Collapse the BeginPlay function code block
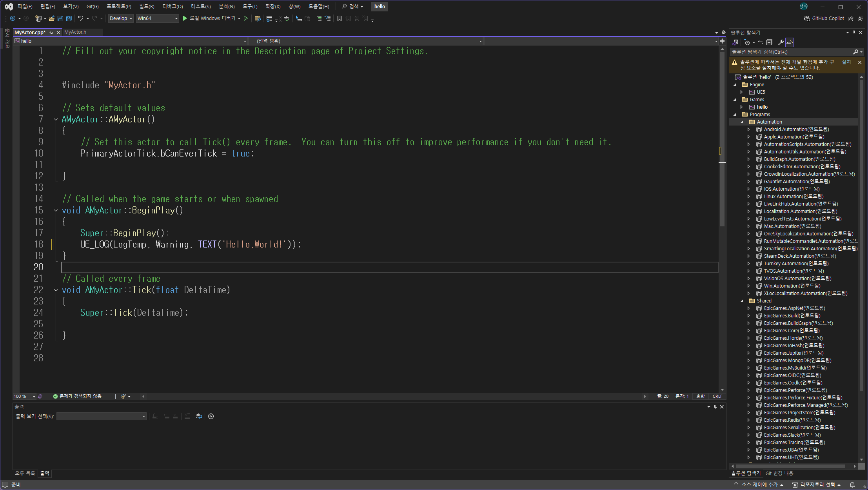Viewport: 868px width, 490px height. (x=56, y=210)
